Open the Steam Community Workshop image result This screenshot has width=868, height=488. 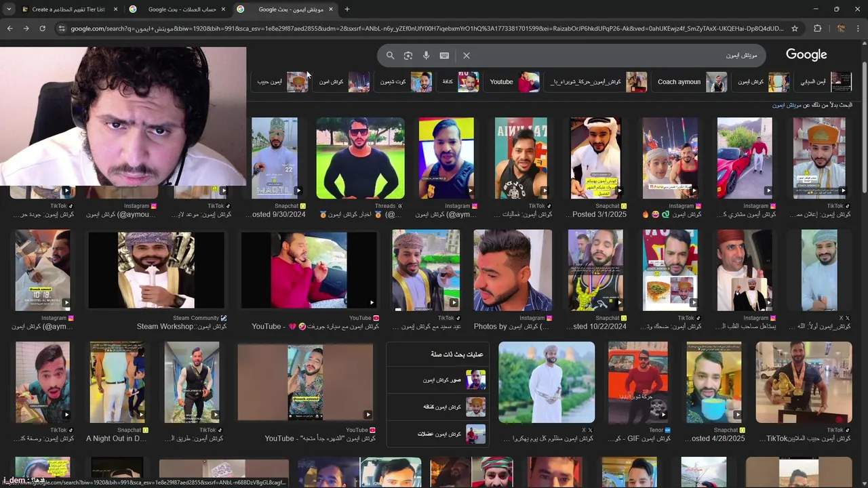pos(156,270)
